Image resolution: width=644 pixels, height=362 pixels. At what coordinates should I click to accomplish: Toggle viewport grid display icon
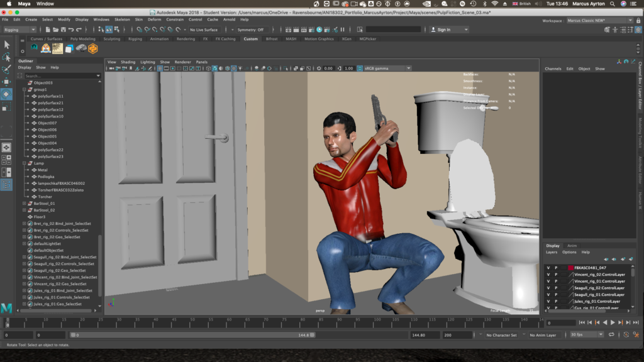(x=160, y=69)
